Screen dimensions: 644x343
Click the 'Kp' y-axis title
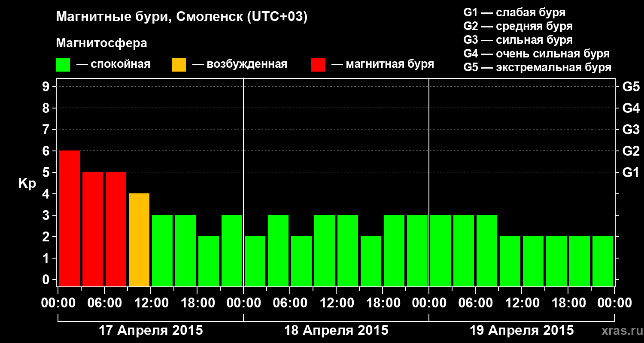27,184
